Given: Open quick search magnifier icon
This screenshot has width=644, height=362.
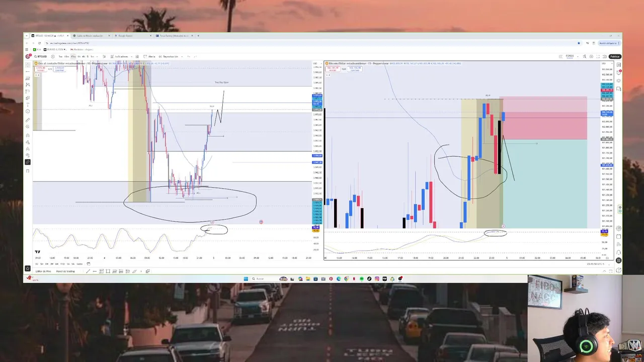Looking at the screenshot, I should (x=585, y=56).
